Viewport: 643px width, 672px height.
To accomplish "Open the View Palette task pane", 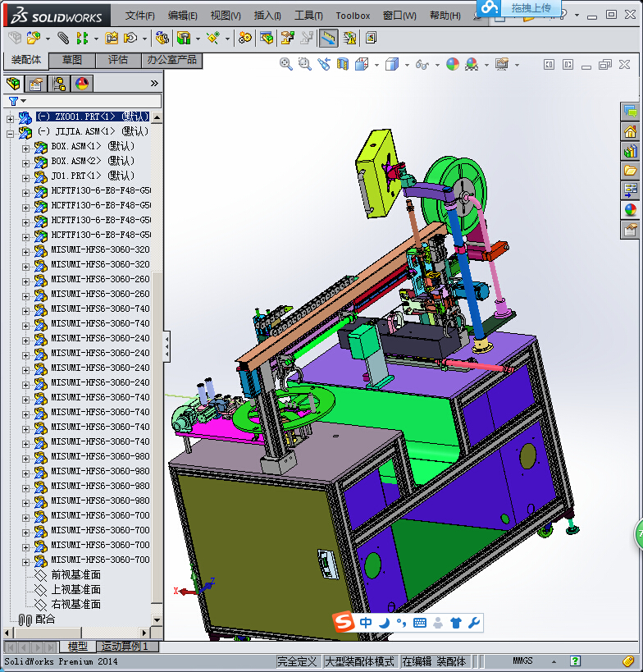I will pyautogui.click(x=630, y=190).
